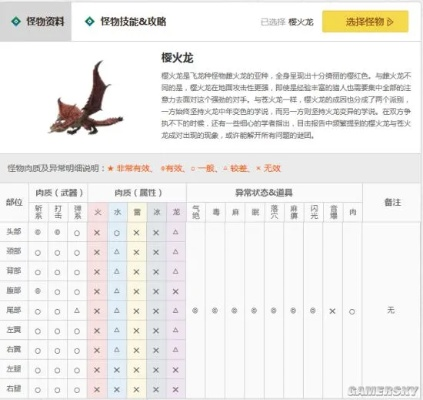
Task: Click the 头部 row 水 ○ cell
Action: [x=117, y=233]
